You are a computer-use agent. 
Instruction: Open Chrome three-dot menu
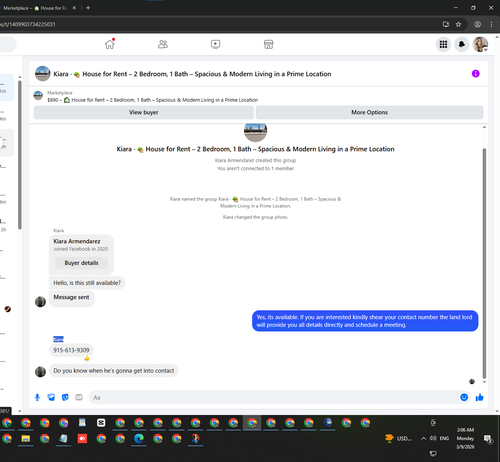pyautogui.click(x=491, y=24)
